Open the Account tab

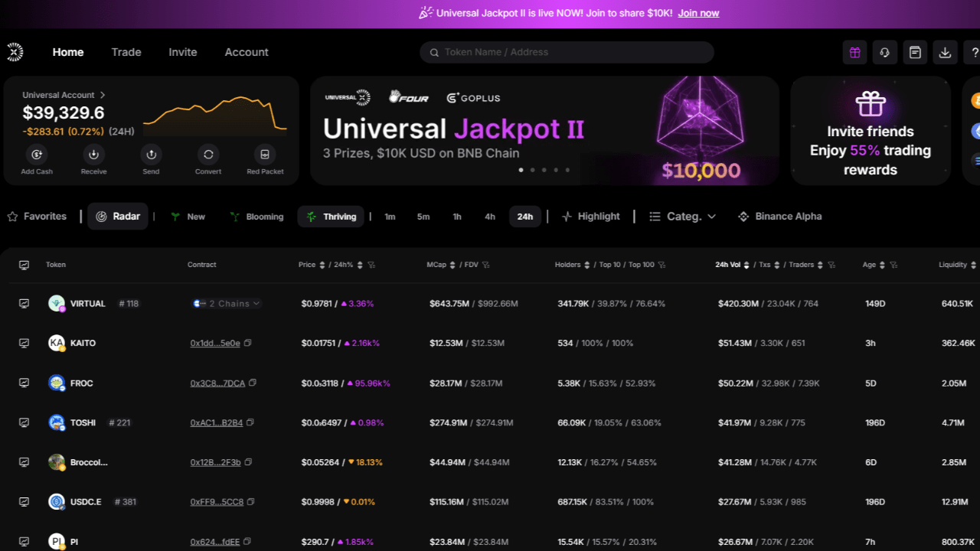[x=247, y=52]
